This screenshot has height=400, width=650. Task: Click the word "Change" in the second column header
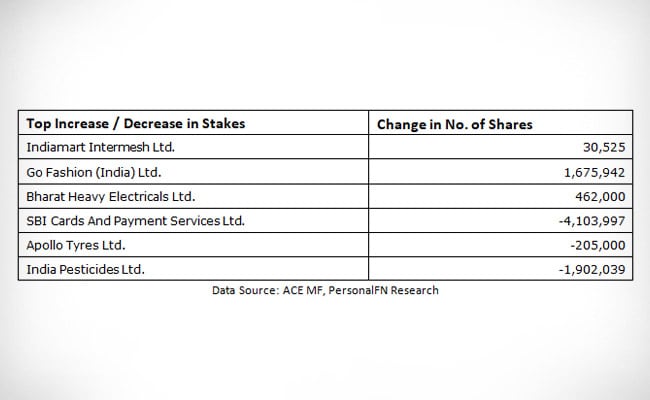[403, 124]
